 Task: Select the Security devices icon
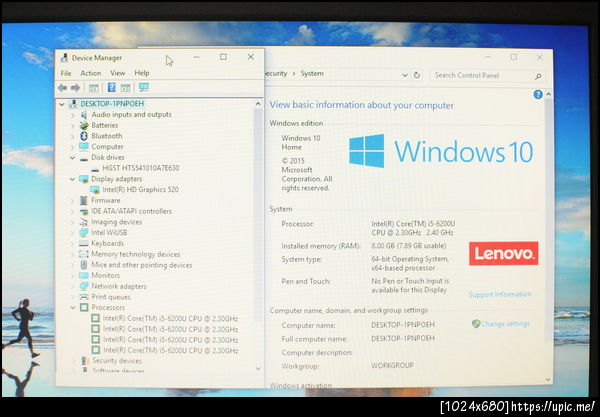(85, 361)
